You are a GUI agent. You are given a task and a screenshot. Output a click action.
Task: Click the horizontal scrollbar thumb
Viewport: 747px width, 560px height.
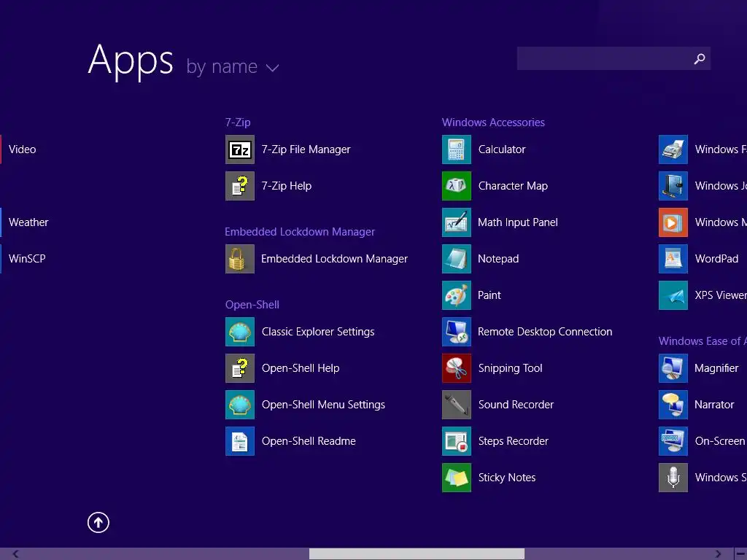417,554
